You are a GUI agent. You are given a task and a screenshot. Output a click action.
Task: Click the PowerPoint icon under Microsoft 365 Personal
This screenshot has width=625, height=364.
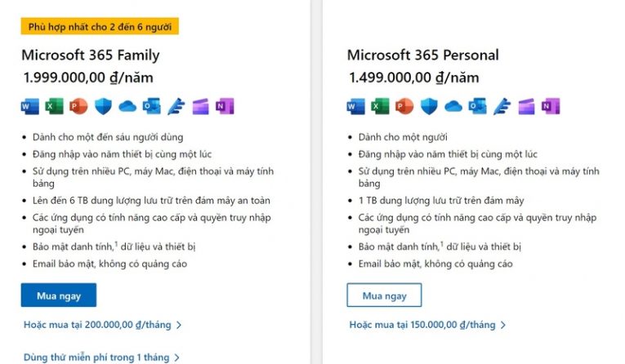[404, 106]
